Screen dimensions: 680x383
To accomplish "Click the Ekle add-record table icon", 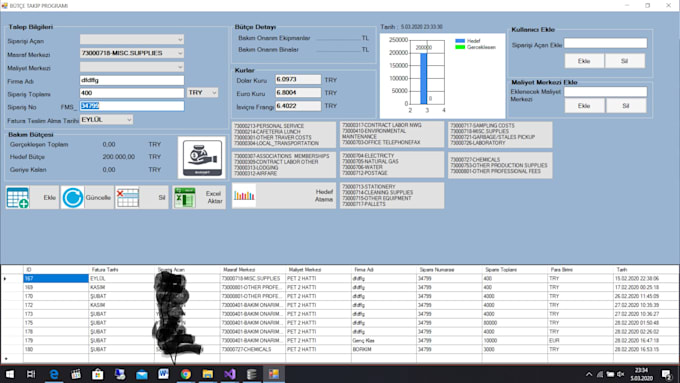I will tap(18, 198).
